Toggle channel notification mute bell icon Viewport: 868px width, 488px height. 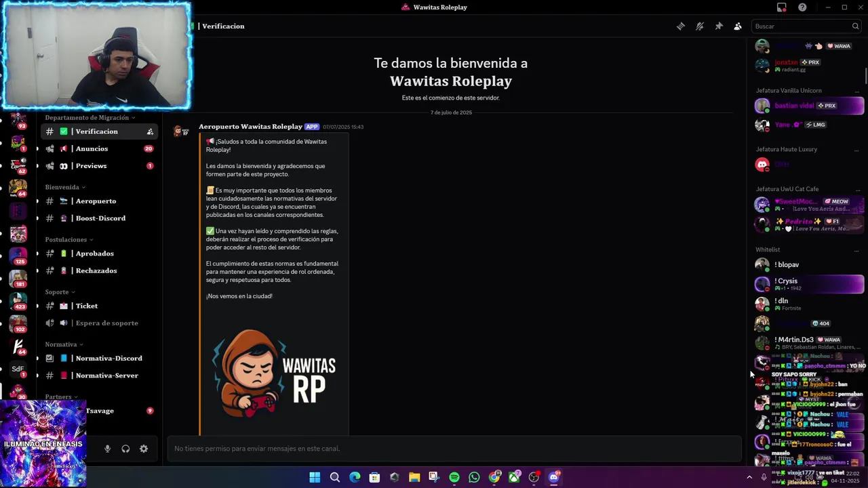[x=700, y=26]
